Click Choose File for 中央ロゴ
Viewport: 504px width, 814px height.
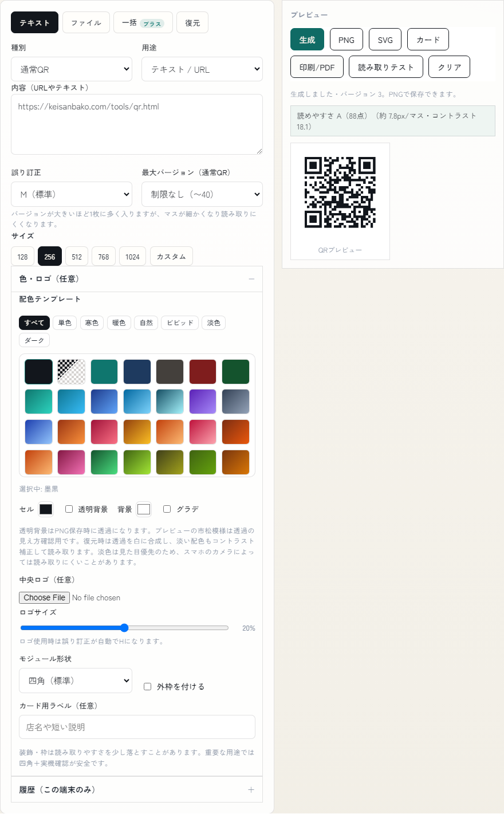click(x=45, y=597)
